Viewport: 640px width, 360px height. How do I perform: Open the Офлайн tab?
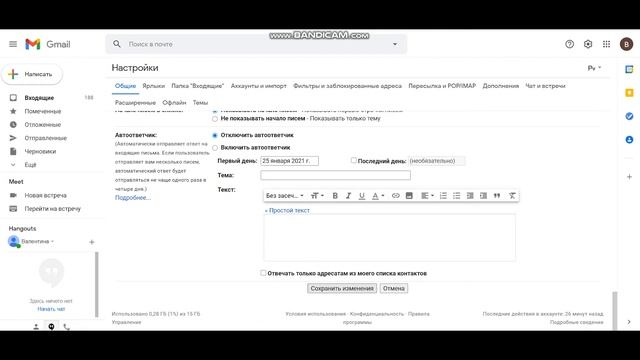click(174, 103)
